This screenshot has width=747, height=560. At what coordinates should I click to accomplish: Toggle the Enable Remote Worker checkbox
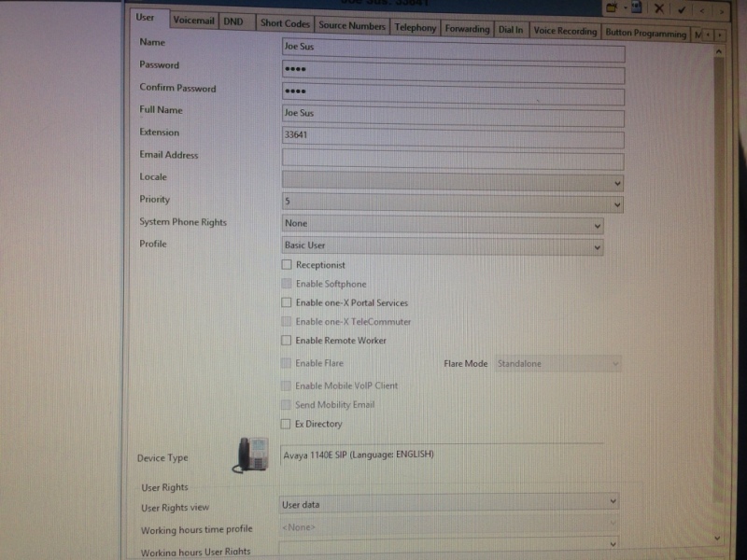[286, 340]
